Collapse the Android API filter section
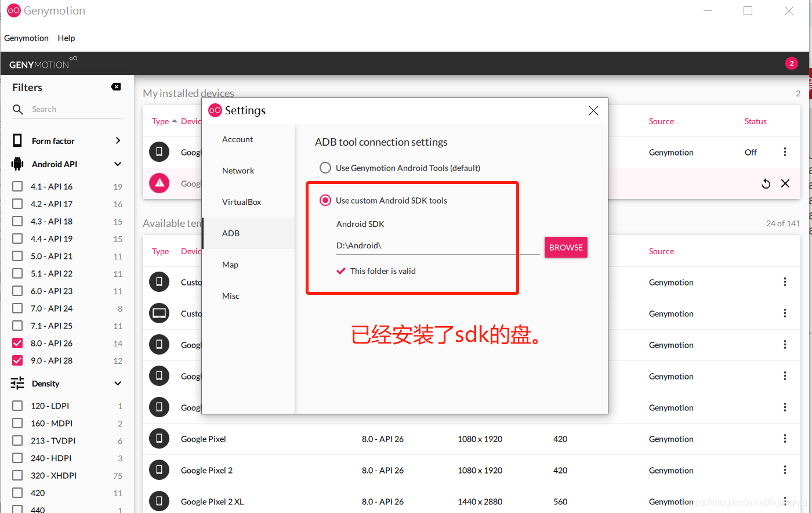This screenshot has height=513, width=812. click(x=118, y=164)
